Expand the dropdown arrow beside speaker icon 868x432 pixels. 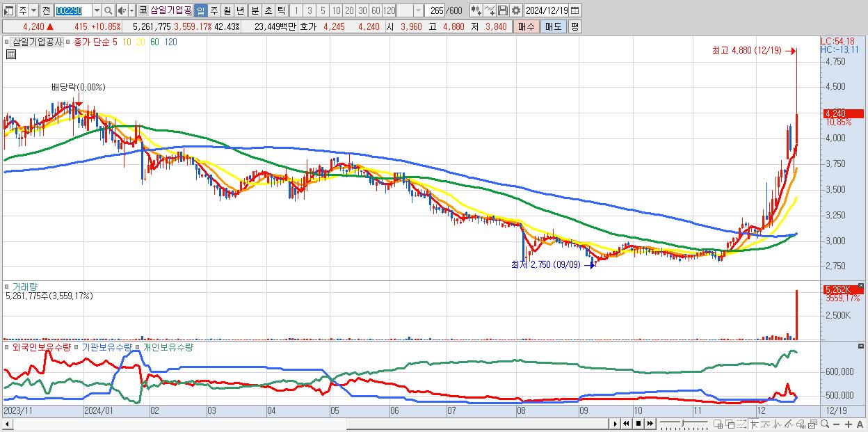tap(131, 10)
